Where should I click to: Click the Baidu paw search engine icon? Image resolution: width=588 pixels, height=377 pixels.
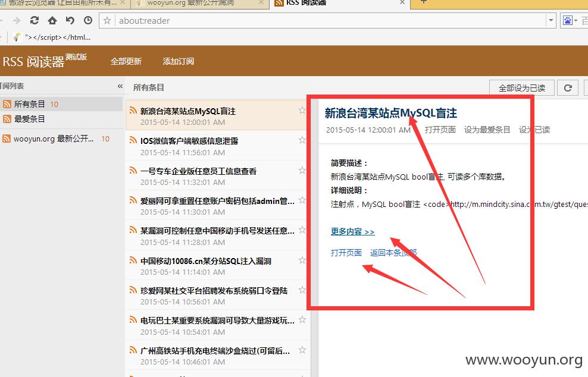click(x=568, y=21)
